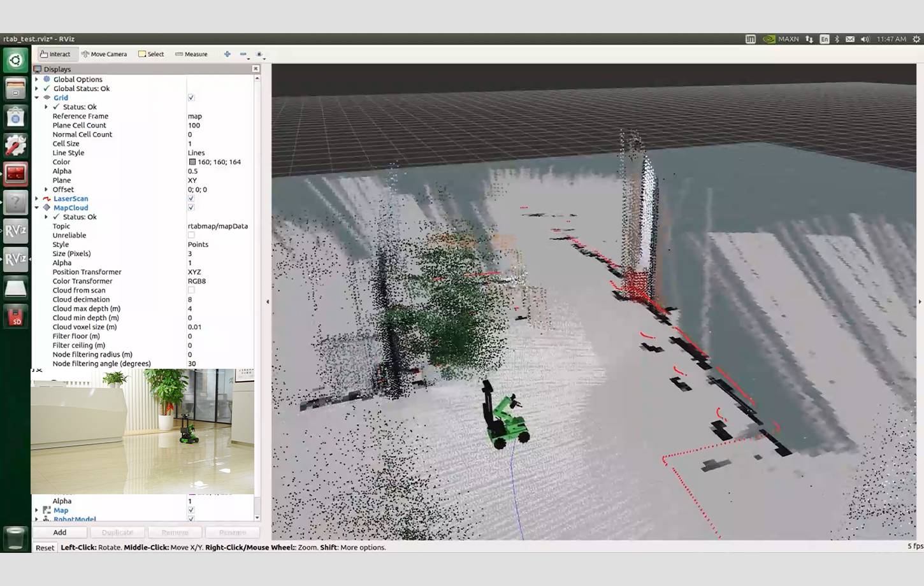This screenshot has height=586, width=924.
Task: Enable the Unreliable option for MapCloud
Action: tap(191, 236)
